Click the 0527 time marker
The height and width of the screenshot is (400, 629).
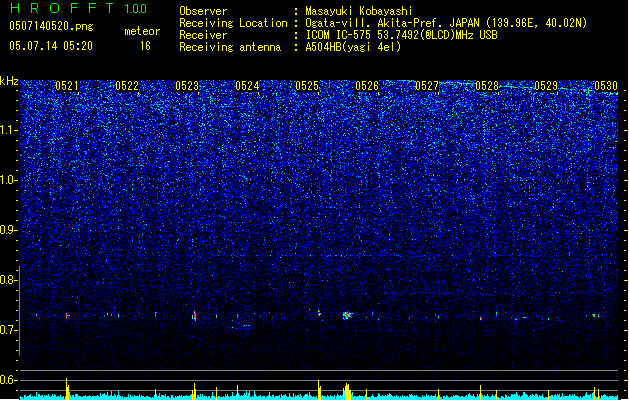[427, 86]
